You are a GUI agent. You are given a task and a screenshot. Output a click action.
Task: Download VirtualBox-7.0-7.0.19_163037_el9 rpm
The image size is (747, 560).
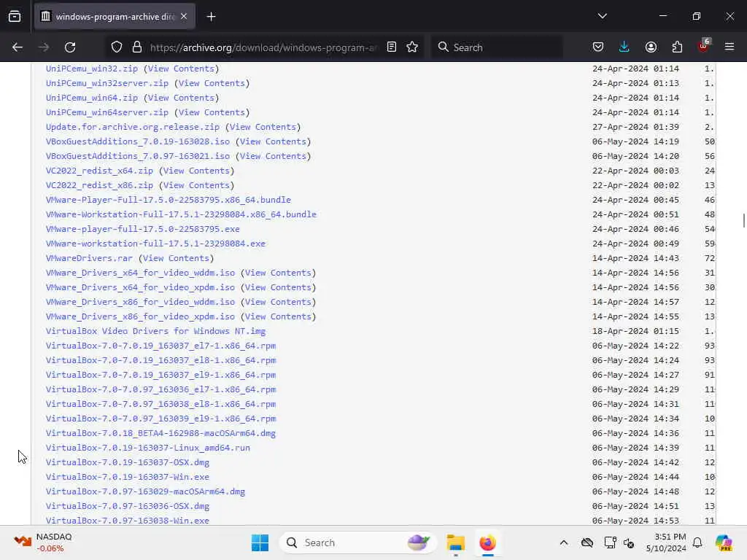click(161, 375)
